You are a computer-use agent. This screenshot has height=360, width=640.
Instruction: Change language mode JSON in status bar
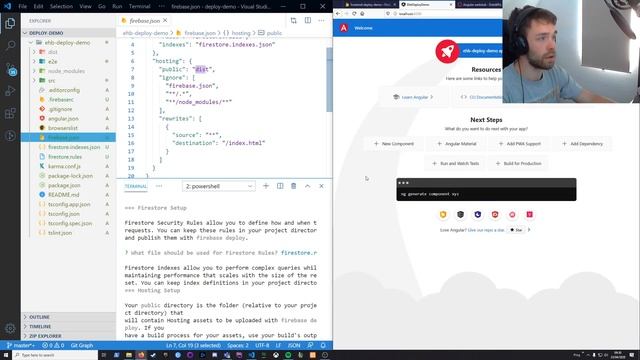[294, 345]
